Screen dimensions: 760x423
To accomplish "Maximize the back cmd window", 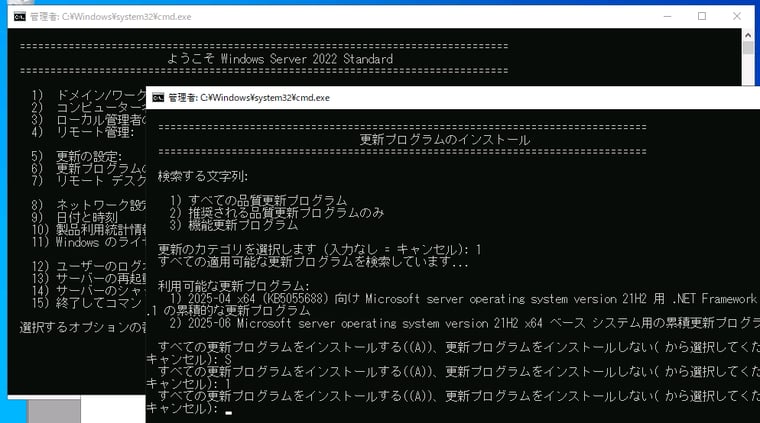I will click(702, 16).
